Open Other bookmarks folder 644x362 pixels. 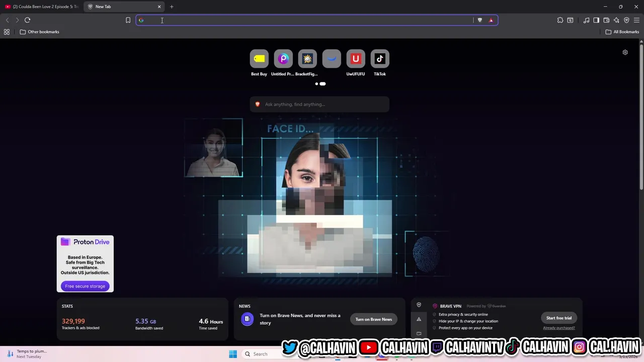(40, 32)
